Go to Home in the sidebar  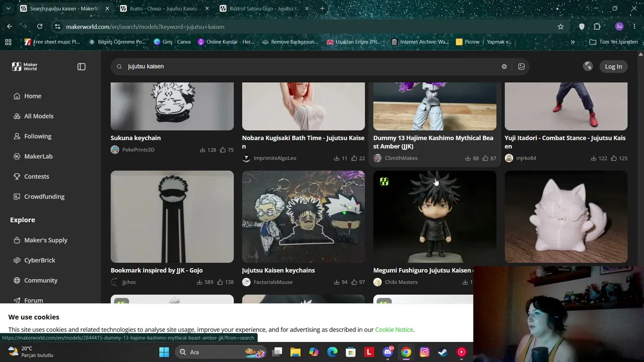[33, 96]
